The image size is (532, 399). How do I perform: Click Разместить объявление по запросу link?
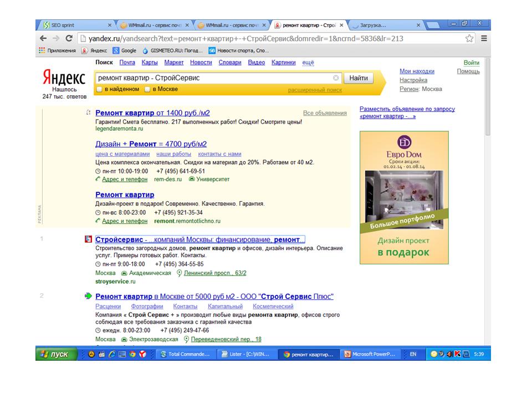tap(407, 112)
